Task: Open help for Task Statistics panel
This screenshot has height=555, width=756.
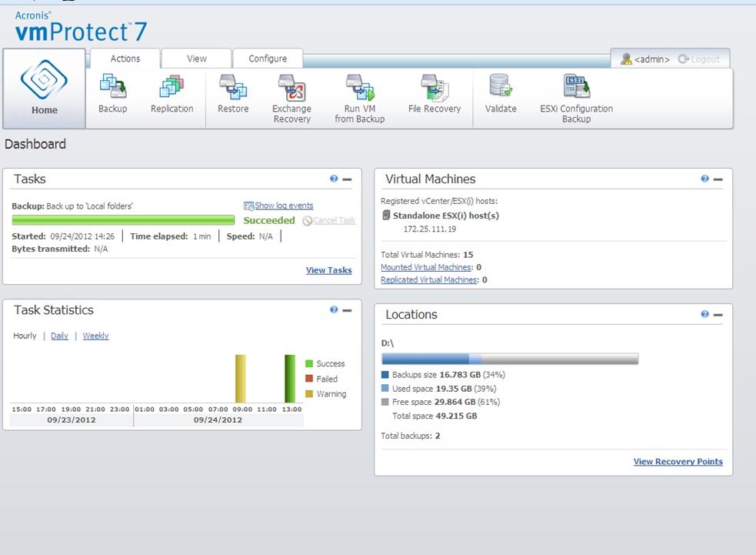Action: point(334,310)
